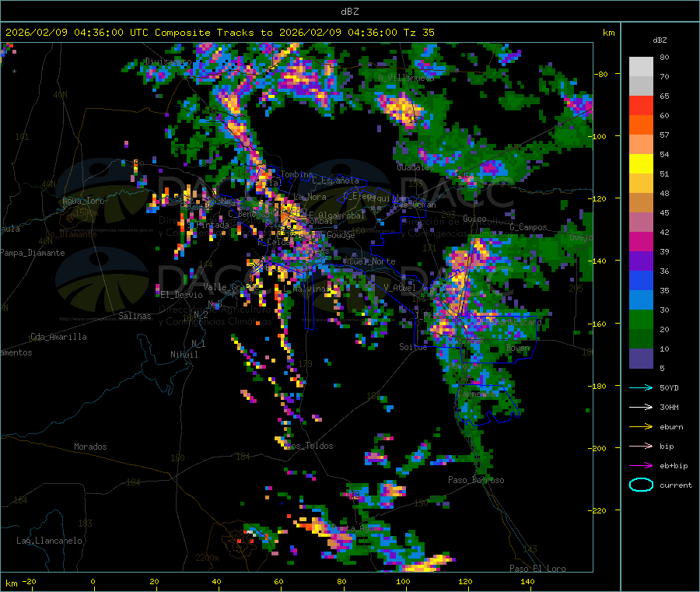Click the V_Atuel place label
The image size is (700, 592).
tap(400, 288)
